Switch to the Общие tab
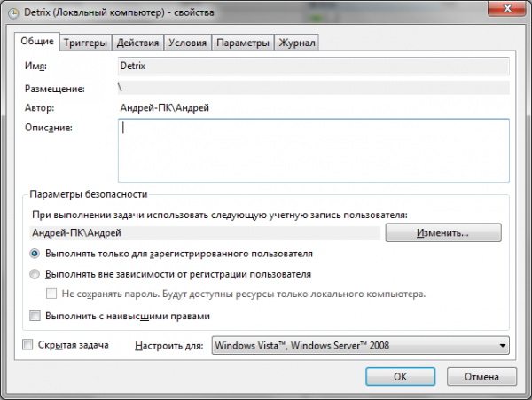 click(37, 42)
